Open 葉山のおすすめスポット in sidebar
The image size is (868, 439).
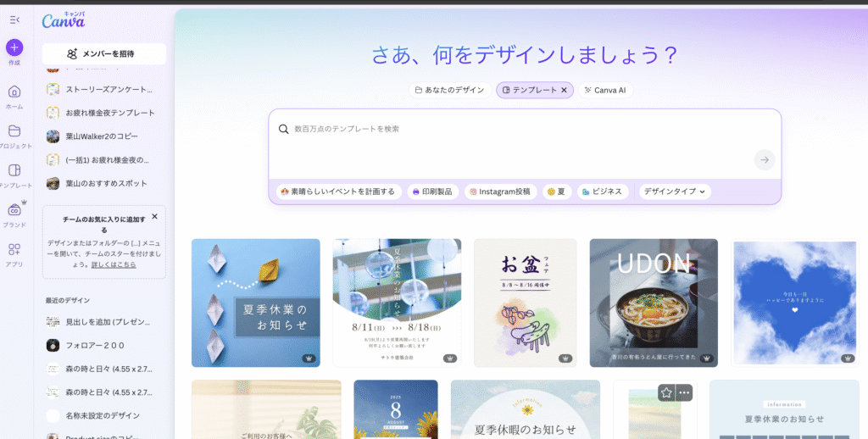click(104, 183)
